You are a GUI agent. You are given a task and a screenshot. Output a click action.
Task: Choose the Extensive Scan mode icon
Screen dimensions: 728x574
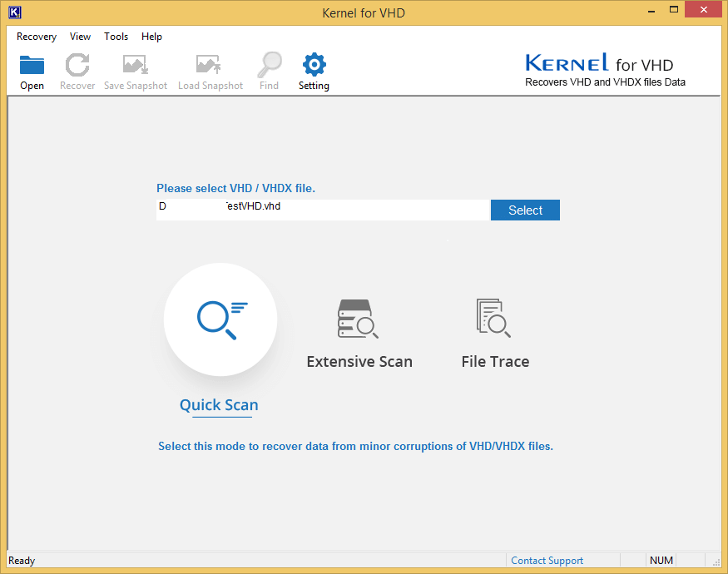(358, 319)
